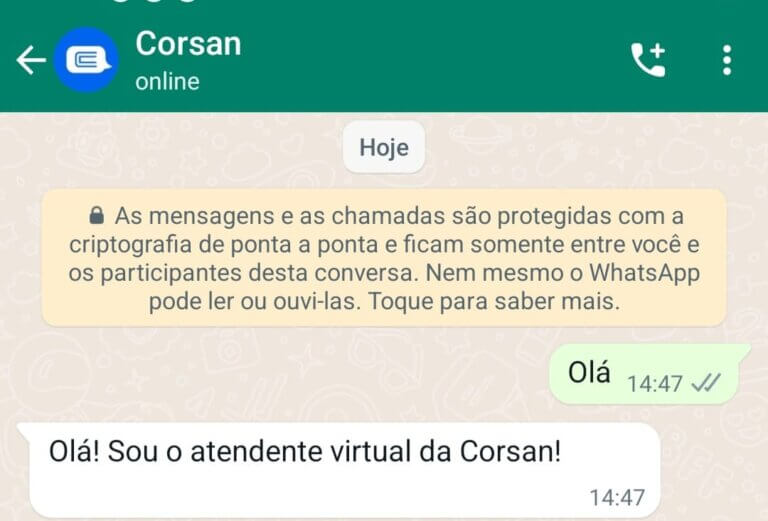Click the word WhatsApp in the notice
This screenshot has width=768, height=521.
[x=644, y=273]
